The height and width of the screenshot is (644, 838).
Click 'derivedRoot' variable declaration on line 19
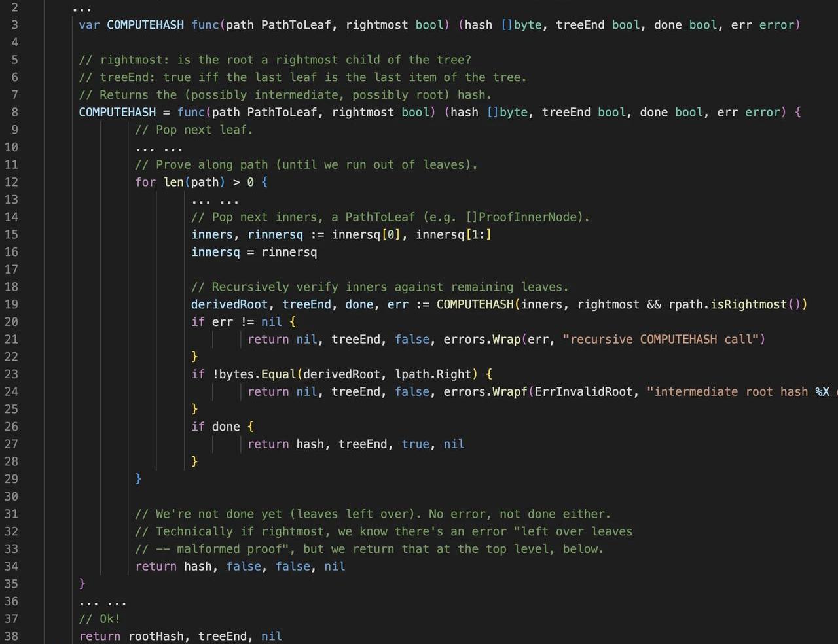pyautogui.click(x=229, y=304)
